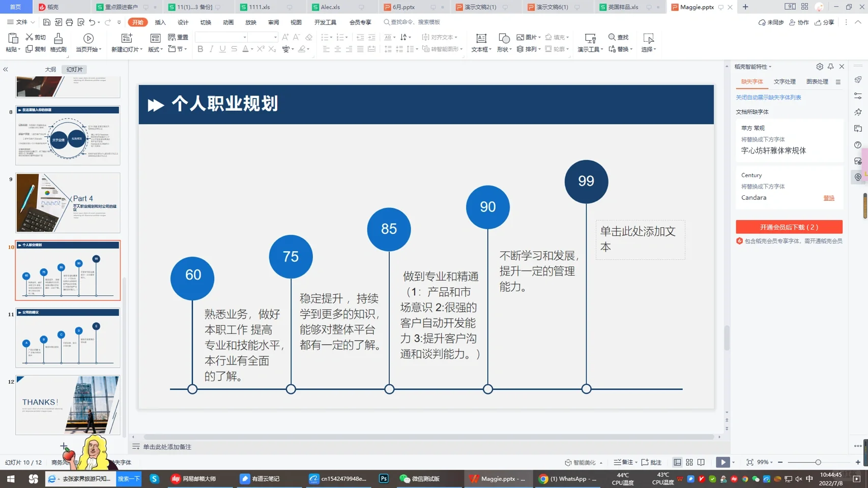Select slide 12 THANKS thumbnail
This screenshot has height=488, width=868.
click(x=68, y=405)
